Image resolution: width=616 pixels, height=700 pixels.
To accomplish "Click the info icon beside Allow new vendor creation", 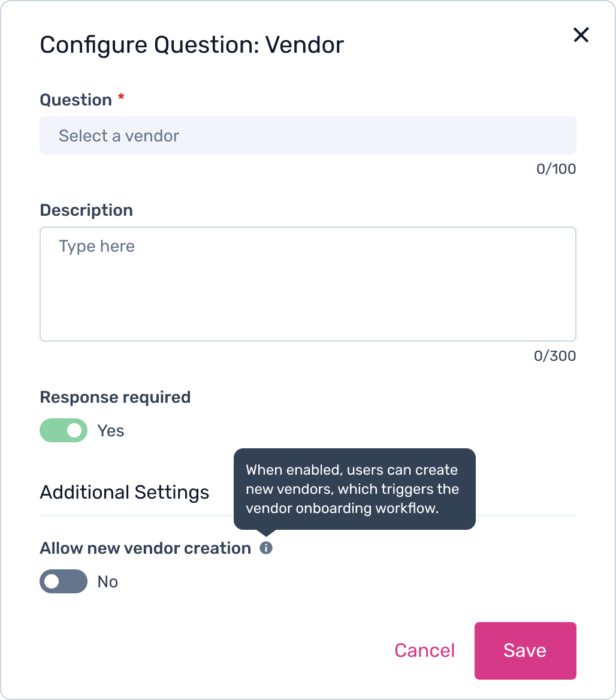I will [266, 548].
